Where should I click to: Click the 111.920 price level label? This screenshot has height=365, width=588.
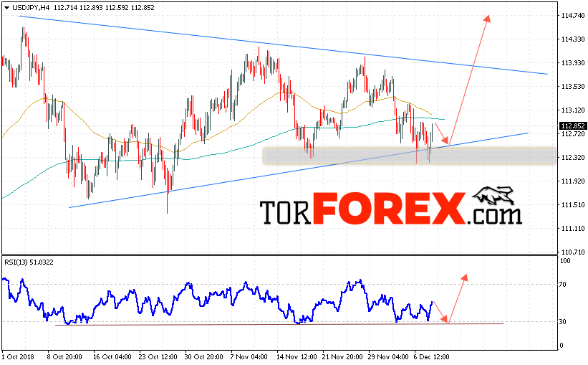[x=573, y=181]
